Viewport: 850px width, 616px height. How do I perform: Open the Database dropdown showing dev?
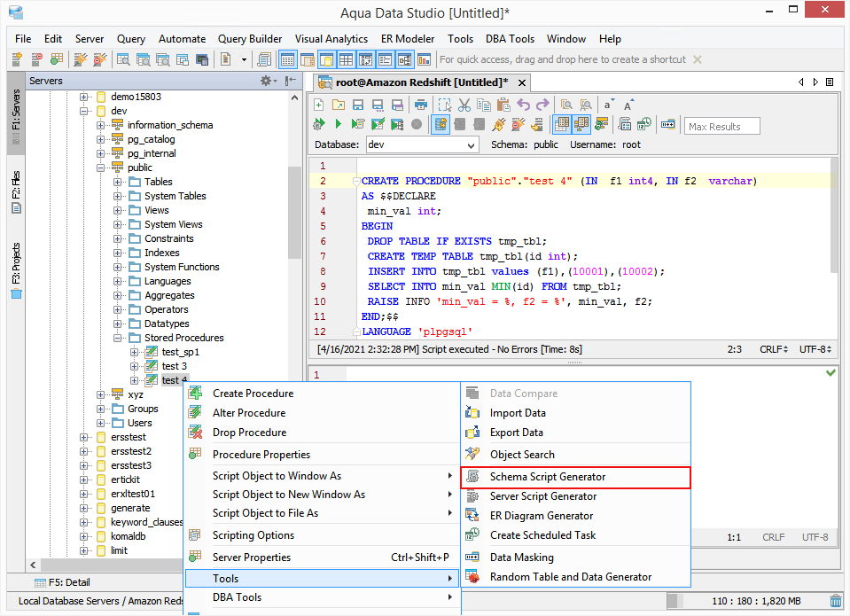click(422, 144)
